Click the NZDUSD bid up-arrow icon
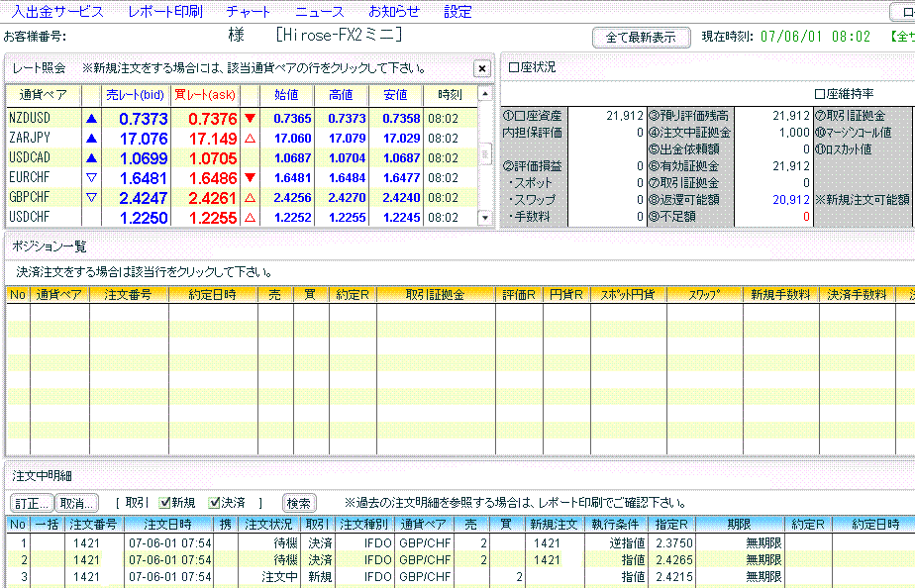Image resolution: width=915 pixels, height=588 pixels. [x=92, y=119]
